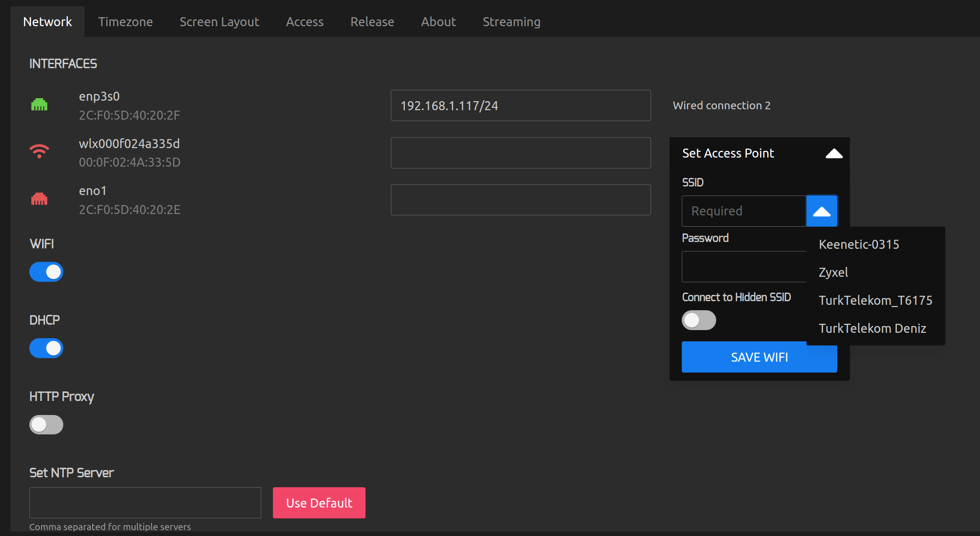Select TurkTelekom Deniz network option
The height and width of the screenshot is (536, 980).
pyautogui.click(x=872, y=328)
